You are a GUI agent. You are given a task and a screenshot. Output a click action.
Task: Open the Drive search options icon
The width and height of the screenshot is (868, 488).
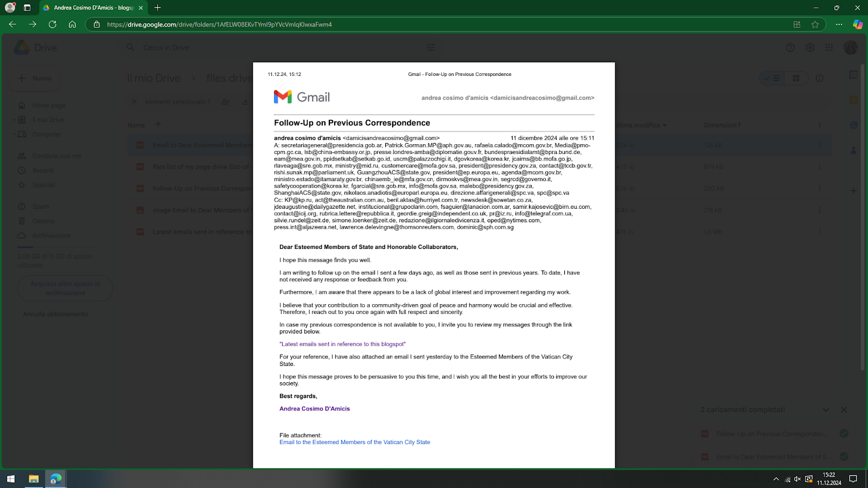coord(431,48)
